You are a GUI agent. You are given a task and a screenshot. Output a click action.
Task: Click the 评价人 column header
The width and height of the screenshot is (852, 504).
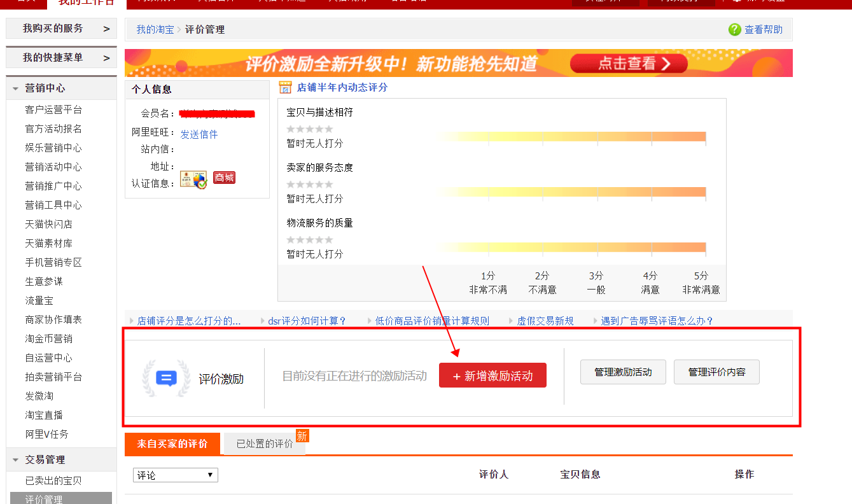tap(494, 475)
